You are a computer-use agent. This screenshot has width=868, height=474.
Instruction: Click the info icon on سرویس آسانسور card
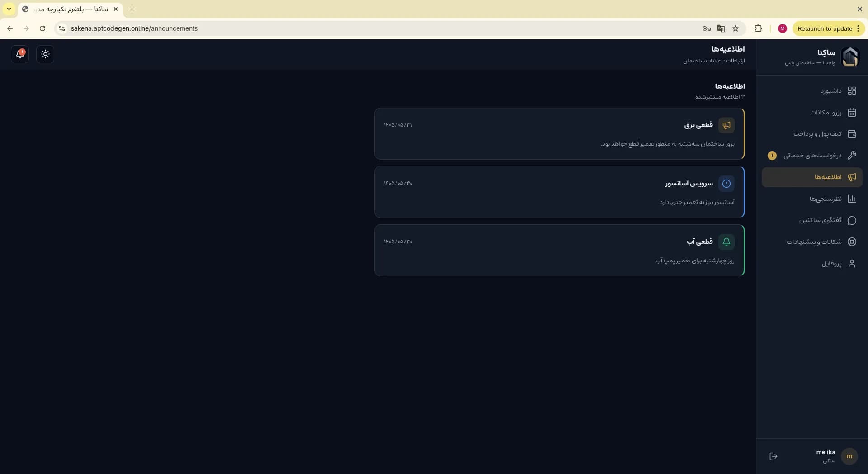[726, 184]
